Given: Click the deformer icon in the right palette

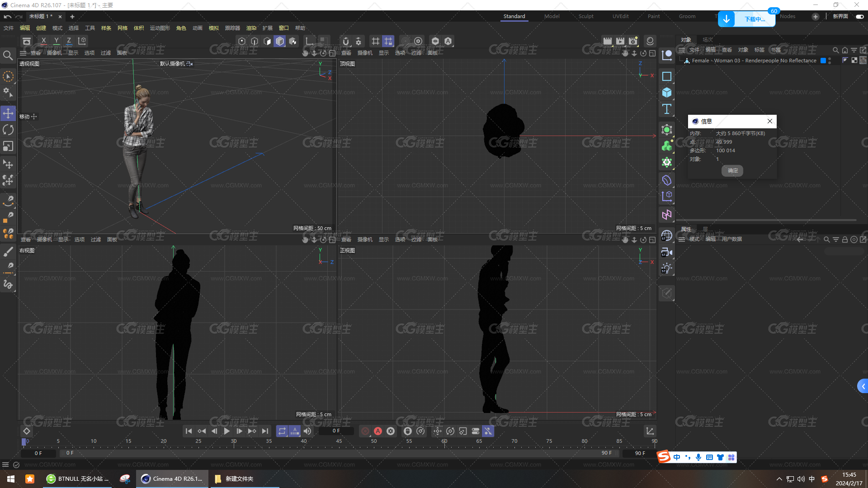Looking at the screenshot, I should [667, 180].
